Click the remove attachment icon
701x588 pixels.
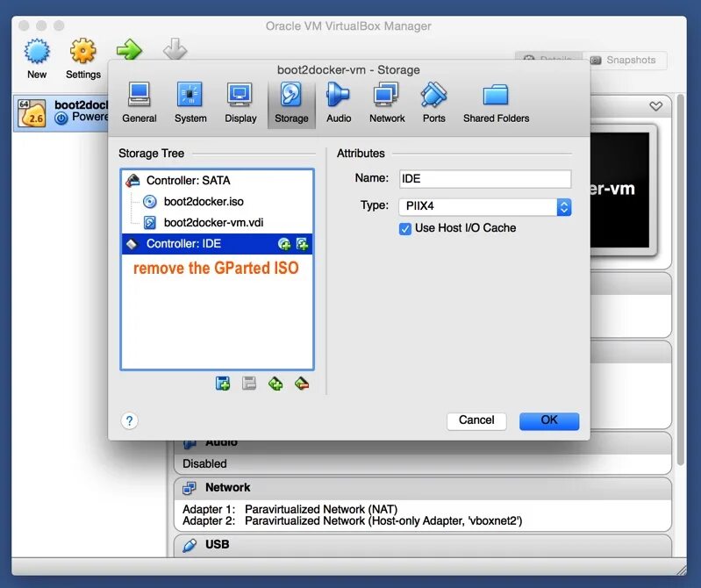click(302, 384)
